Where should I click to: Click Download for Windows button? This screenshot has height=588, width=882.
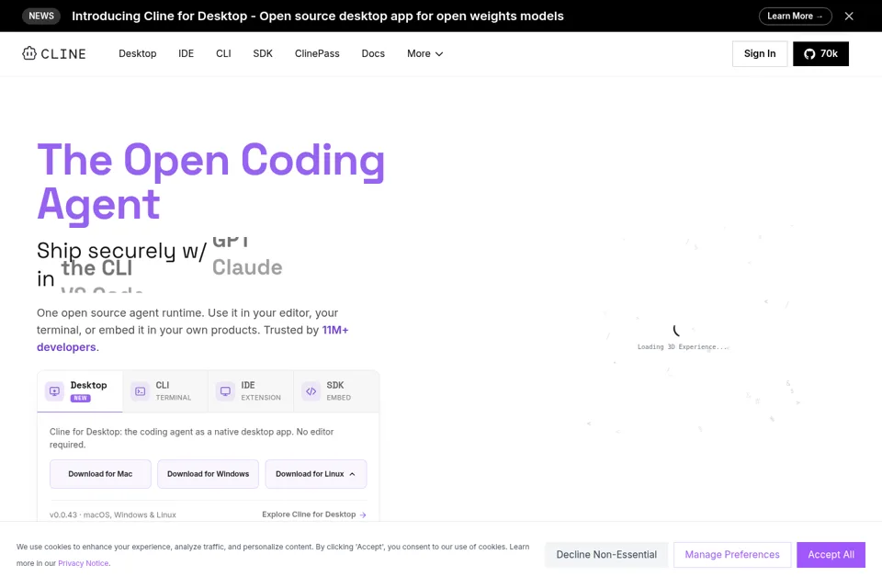coord(209,474)
